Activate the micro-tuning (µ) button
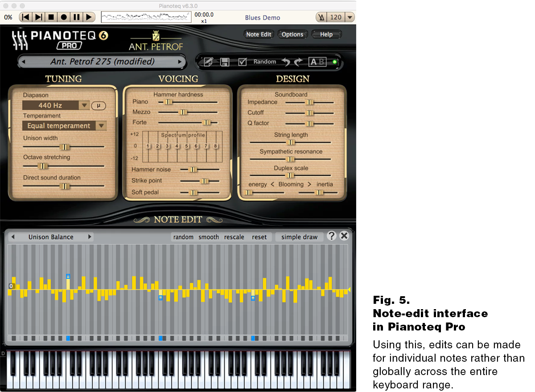 tap(99, 106)
